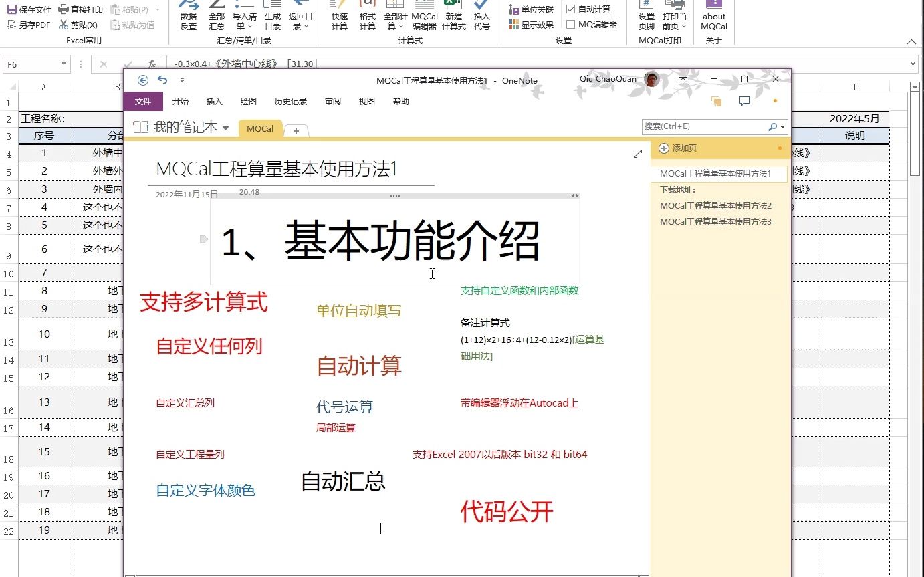Click note title MQCal工程算量基本使用方法1

277,169
